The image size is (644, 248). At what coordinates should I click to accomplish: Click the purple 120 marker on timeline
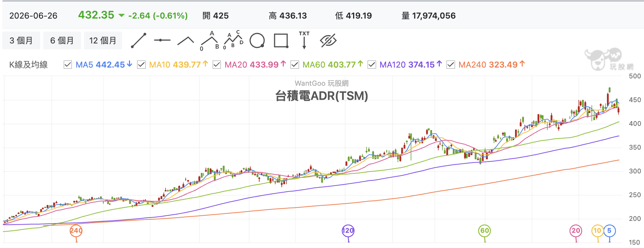(348, 231)
